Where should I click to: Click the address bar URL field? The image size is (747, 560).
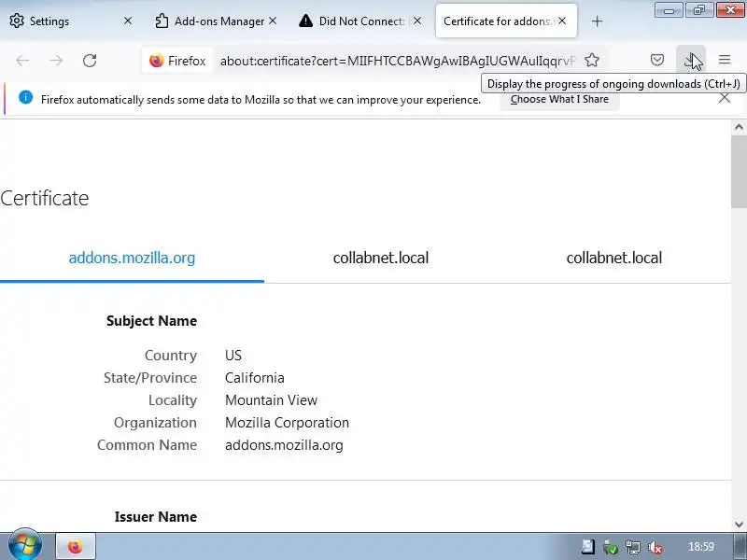coord(398,61)
